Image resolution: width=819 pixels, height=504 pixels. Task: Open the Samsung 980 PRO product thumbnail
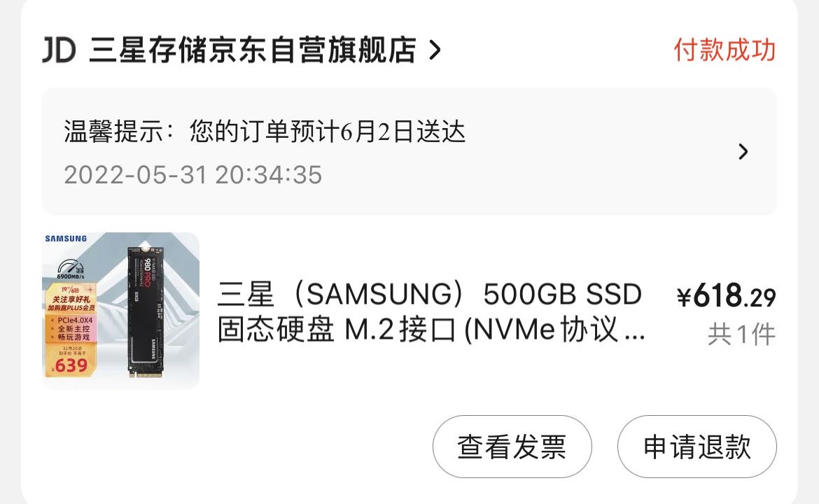pyautogui.click(x=120, y=311)
